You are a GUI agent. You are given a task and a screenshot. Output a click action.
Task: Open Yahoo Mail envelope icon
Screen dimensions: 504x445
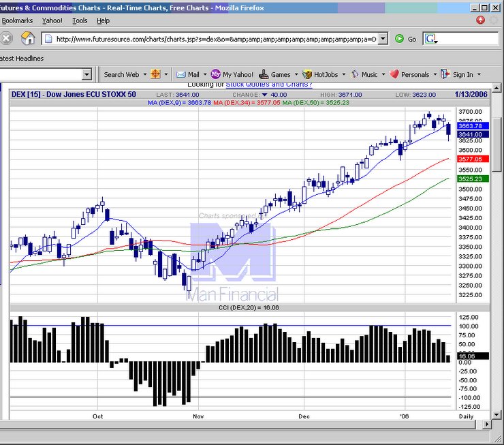coord(180,74)
